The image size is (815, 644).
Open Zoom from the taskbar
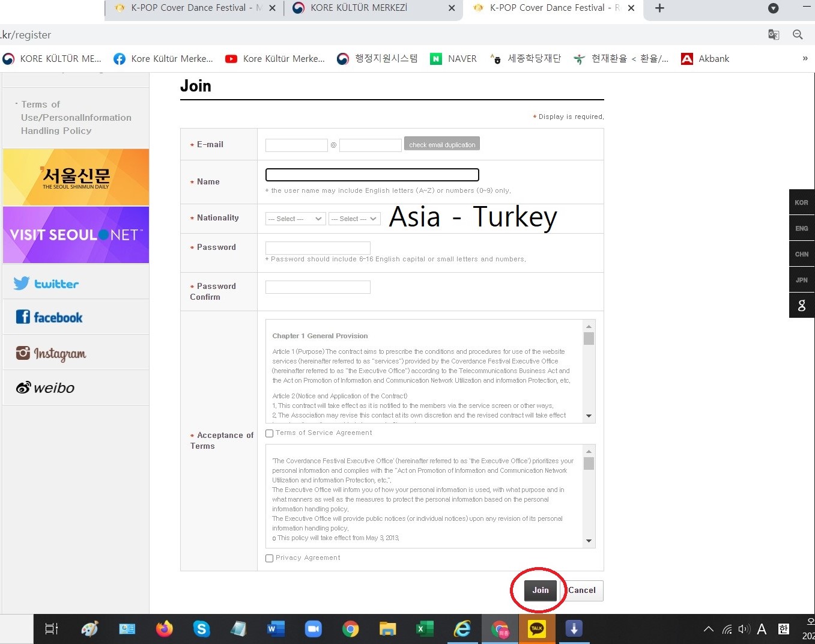point(313,629)
